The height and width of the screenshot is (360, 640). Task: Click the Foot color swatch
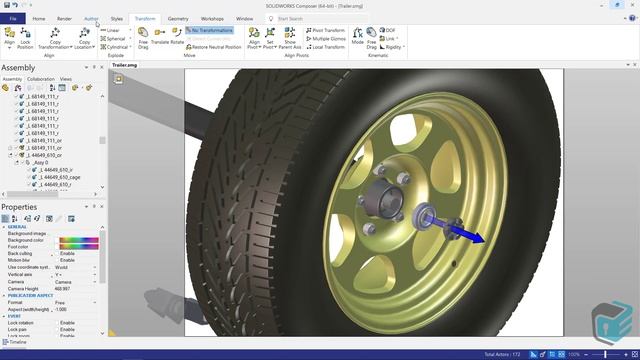(x=79, y=247)
